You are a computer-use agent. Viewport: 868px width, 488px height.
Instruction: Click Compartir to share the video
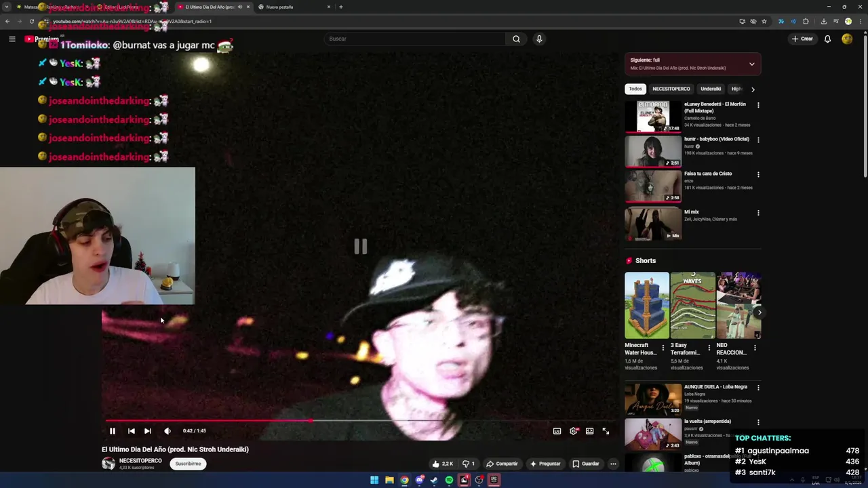502,464
